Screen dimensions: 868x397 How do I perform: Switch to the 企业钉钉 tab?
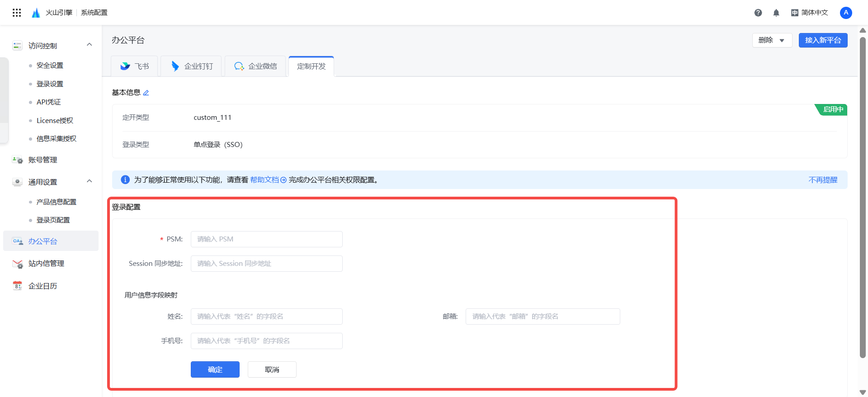(191, 66)
